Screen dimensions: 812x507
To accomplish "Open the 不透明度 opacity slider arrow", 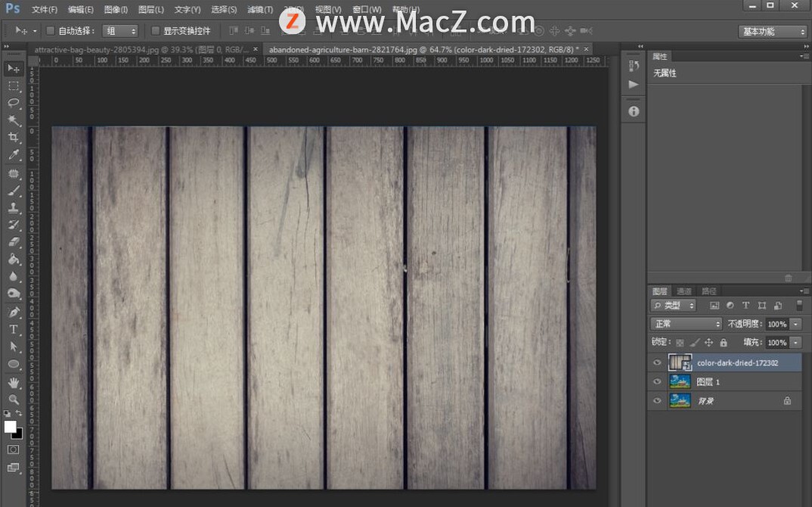I will pos(796,324).
